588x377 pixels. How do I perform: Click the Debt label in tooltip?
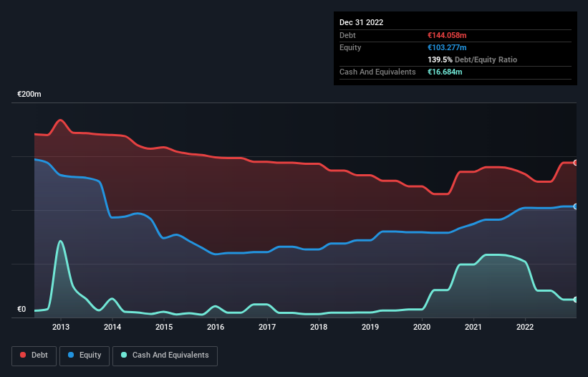[x=347, y=35]
